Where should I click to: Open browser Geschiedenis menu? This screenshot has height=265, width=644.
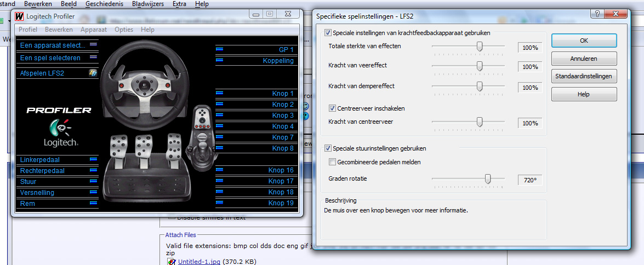coord(104,4)
